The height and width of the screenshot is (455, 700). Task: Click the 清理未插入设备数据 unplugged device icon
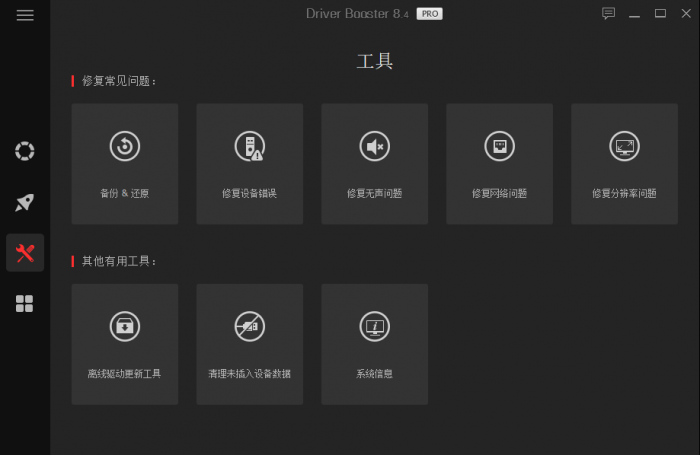pos(249,326)
